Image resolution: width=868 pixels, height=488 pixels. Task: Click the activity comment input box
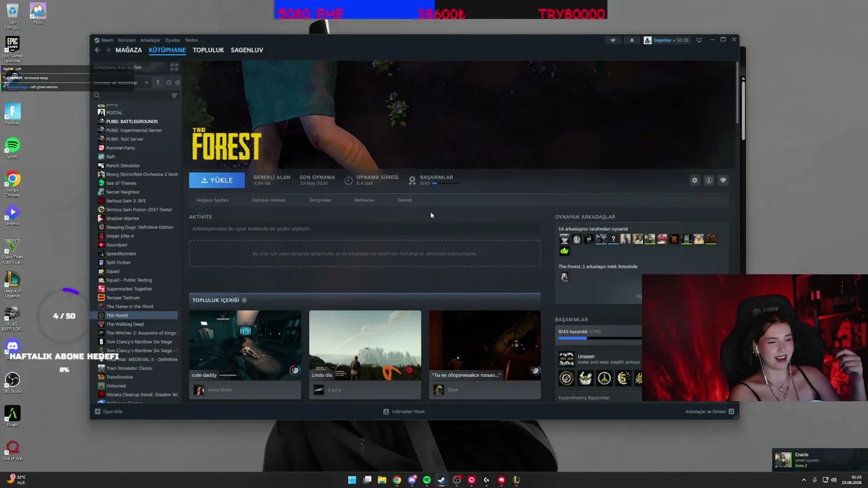(x=365, y=229)
